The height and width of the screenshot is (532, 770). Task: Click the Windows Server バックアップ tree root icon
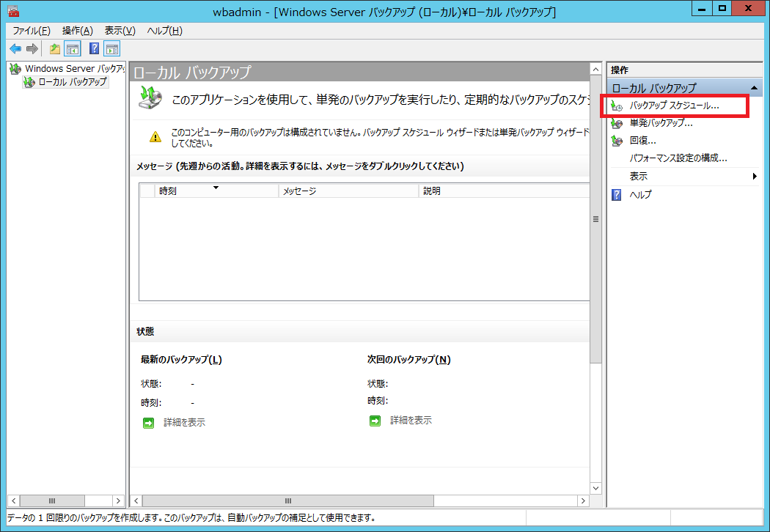click(x=15, y=69)
